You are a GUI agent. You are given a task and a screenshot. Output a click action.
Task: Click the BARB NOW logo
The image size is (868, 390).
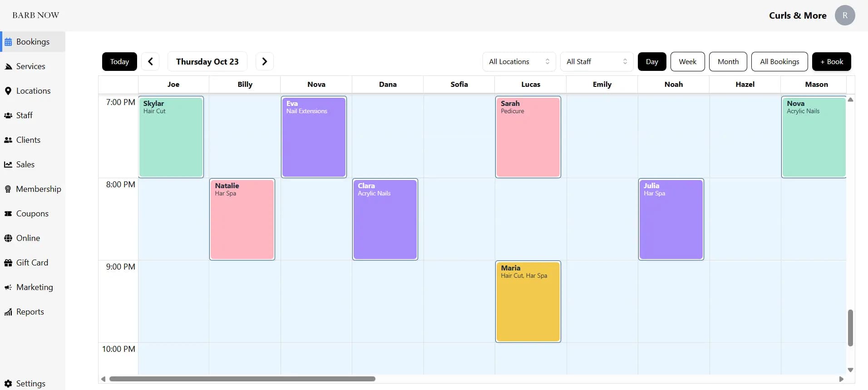(36, 15)
